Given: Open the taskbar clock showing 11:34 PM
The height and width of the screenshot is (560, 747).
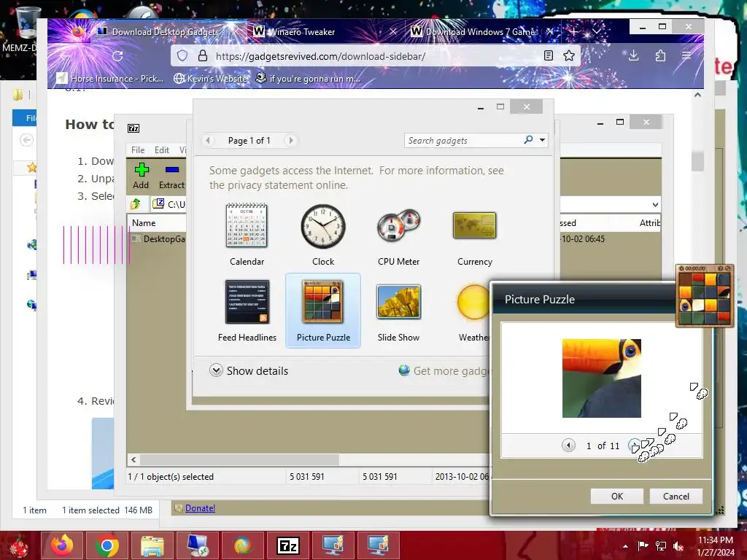Looking at the screenshot, I should [716, 545].
